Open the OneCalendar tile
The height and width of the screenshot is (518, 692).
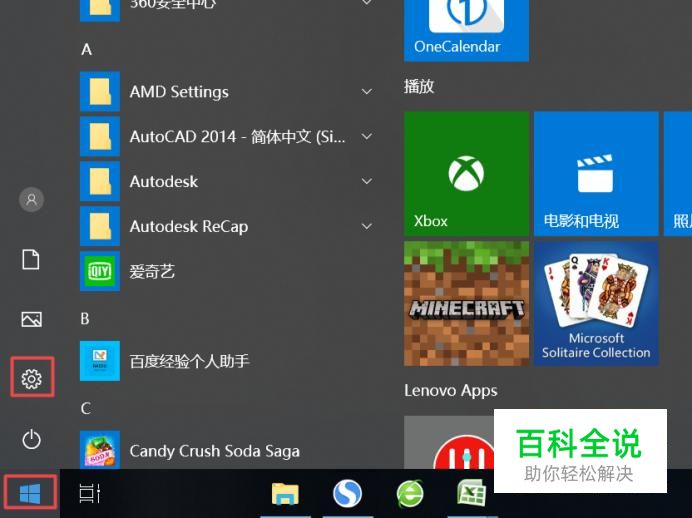(x=466, y=30)
